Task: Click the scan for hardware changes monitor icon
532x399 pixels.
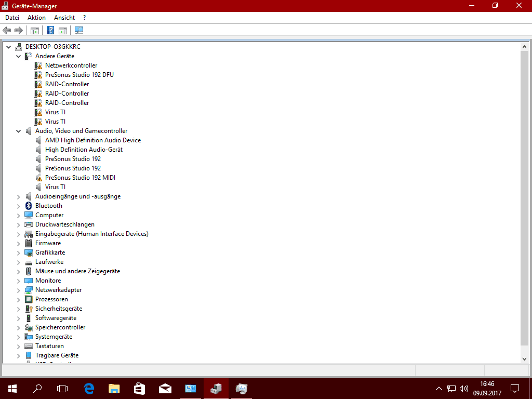Action: [79, 31]
